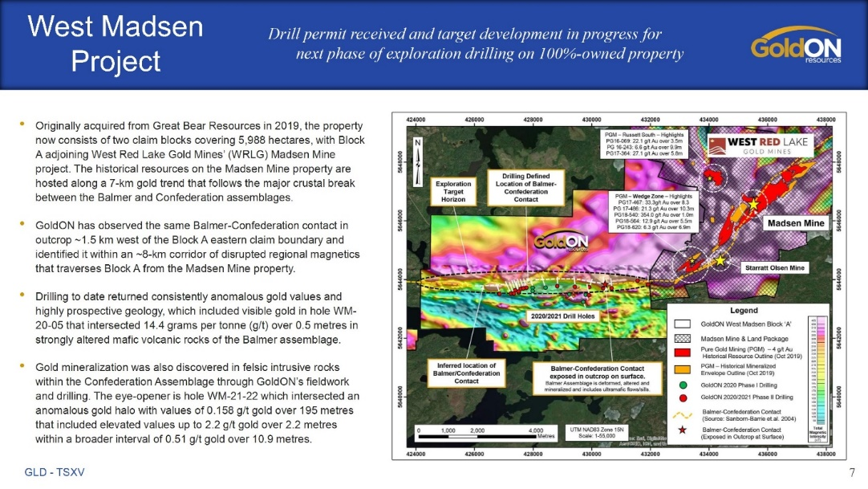This screenshot has width=868, height=489.
Task: Click the 'Madsen Mine' map label
Action: pyautogui.click(x=796, y=223)
